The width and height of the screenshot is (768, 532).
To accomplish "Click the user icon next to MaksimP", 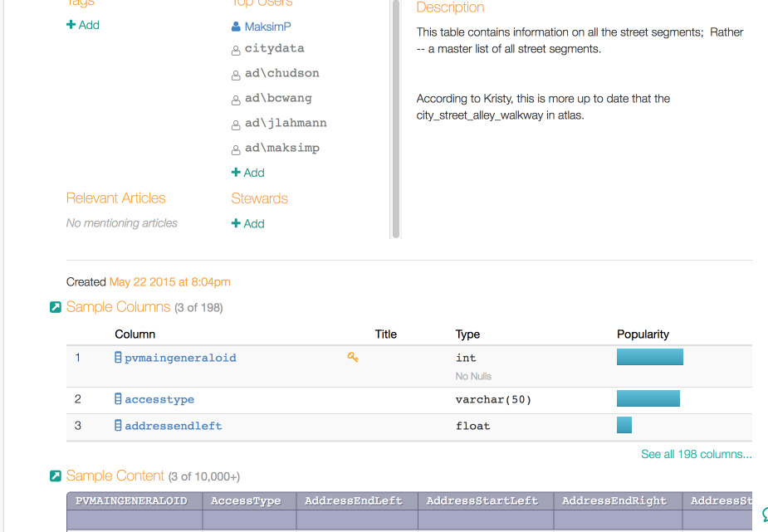I will pyautogui.click(x=237, y=27).
